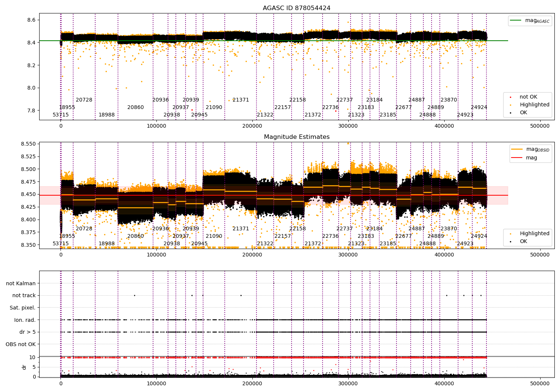Click obsid label 22677 in middle plot
560x392 pixels.
404,236
